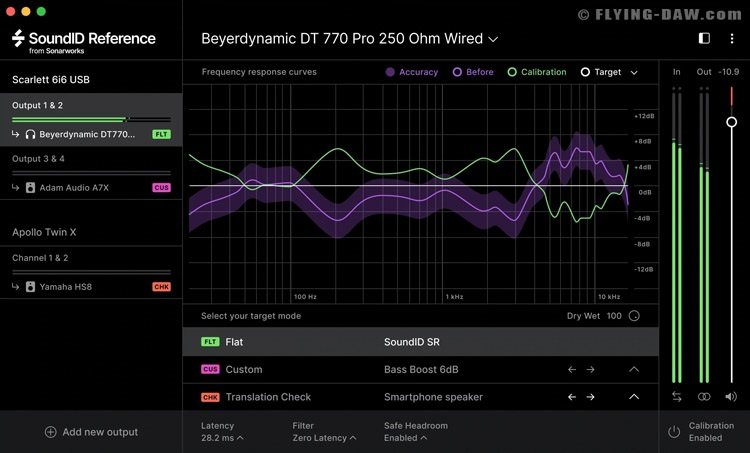Mute output with the speaker icon
The height and width of the screenshot is (453, 750).
731,397
